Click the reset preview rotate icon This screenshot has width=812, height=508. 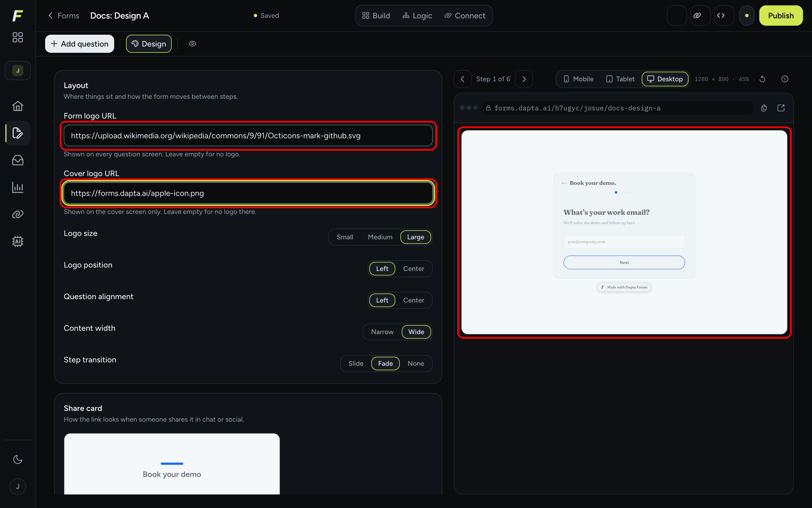pyautogui.click(x=762, y=79)
